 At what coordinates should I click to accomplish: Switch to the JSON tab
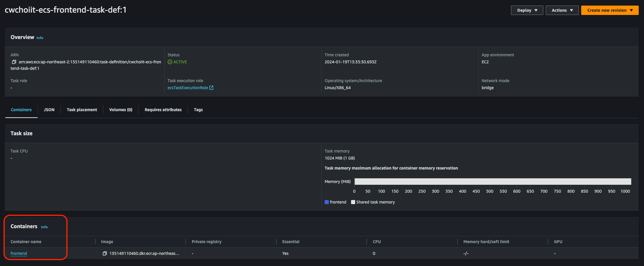pos(49,110)
